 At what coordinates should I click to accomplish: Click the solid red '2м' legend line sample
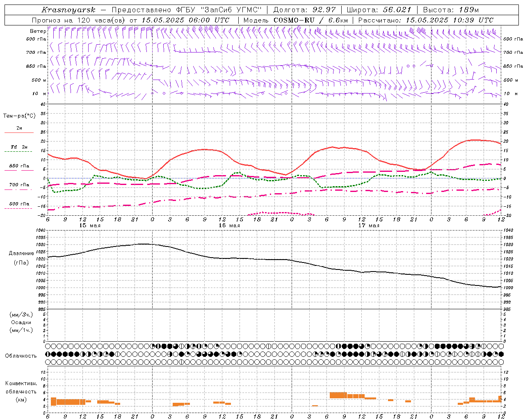[x=19, y=133]
